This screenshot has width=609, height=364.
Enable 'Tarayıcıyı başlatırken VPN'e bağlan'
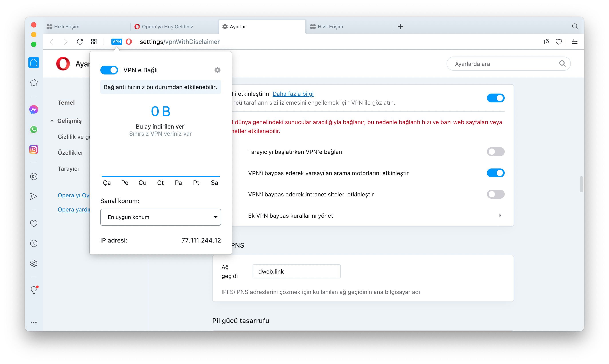point(495,152)
